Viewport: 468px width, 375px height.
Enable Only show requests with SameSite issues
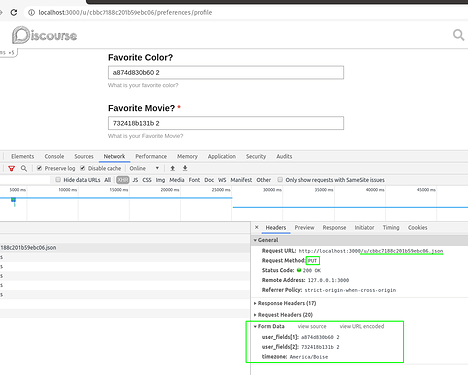pyautogui.click(x=280, y=180)
